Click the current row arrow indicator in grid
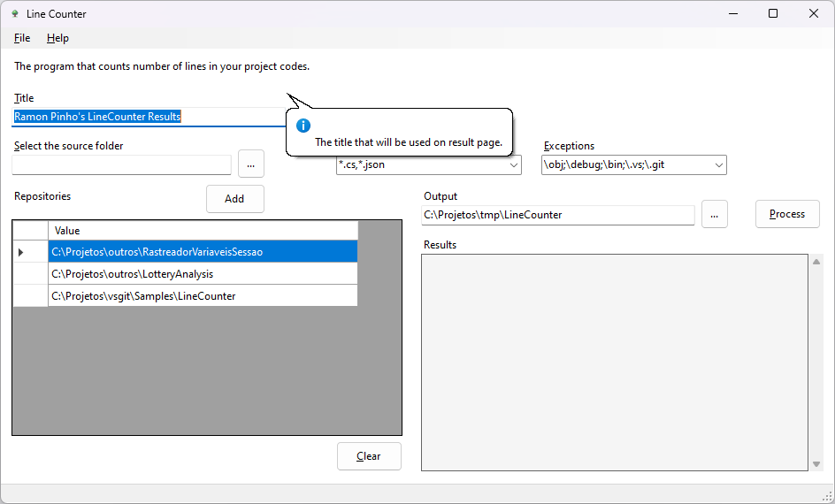This screenshot has height=504, width=835. point(21,252)
